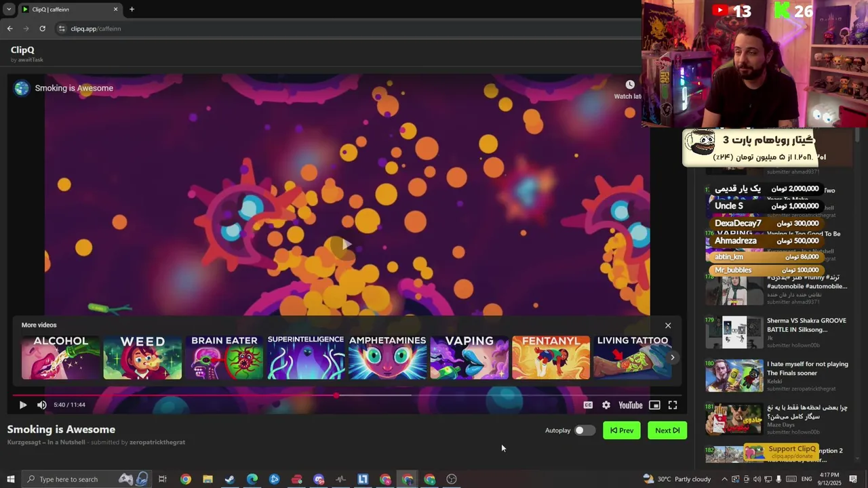Open the WEED suggested video
868x488 pixels.
(x=142, y=357)
